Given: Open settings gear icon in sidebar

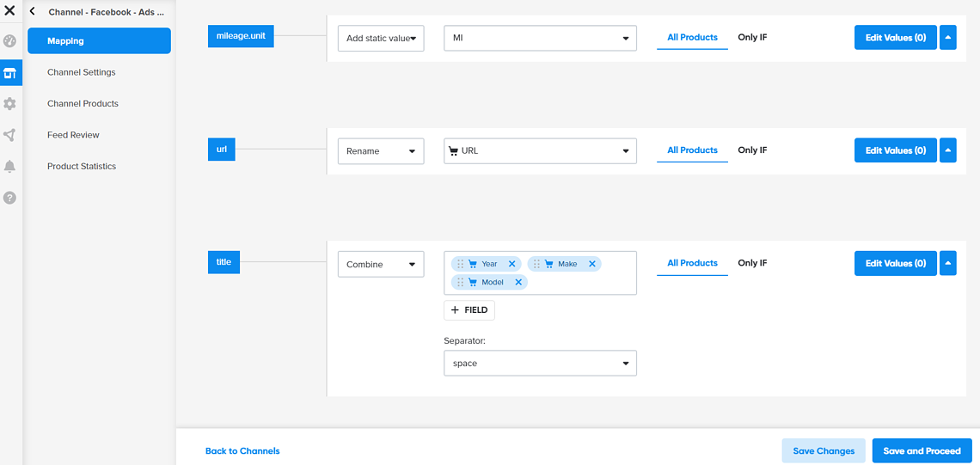Looking at the screenshot, I should coord(9,104).
